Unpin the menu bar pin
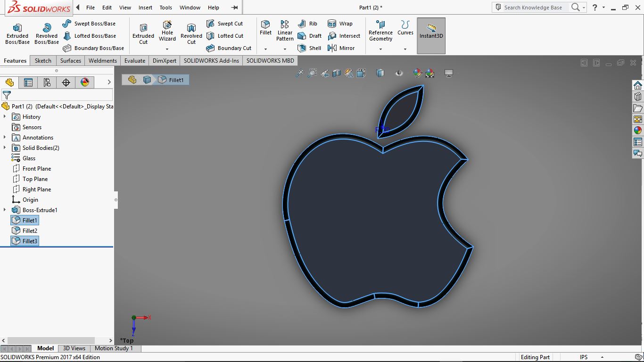The width and height of the screenshot is (644, 362). tap(234, 7)
